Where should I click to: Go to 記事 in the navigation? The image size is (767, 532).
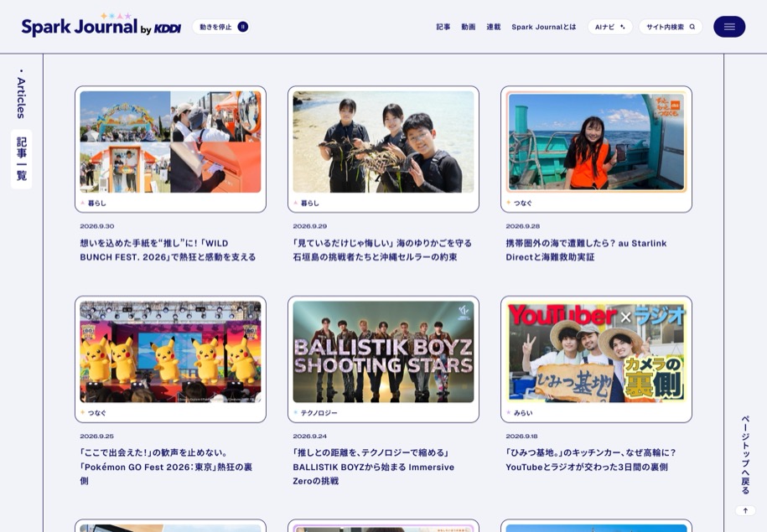pos(443,27)
